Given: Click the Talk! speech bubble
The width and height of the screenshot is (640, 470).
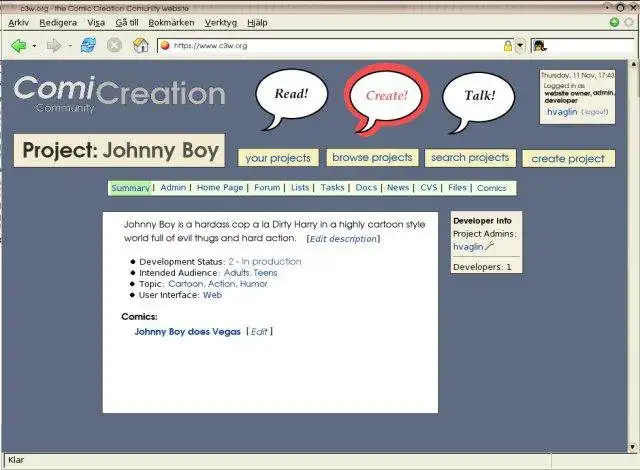Looking at the screenshot, I should pyautogui.click(x=479, y=98).
